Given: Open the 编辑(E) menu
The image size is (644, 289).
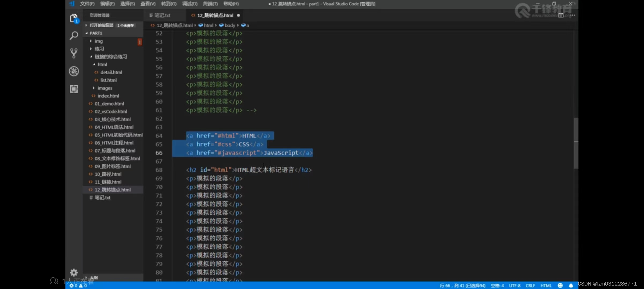Looking at the screenshot, I should coord(107,4).
